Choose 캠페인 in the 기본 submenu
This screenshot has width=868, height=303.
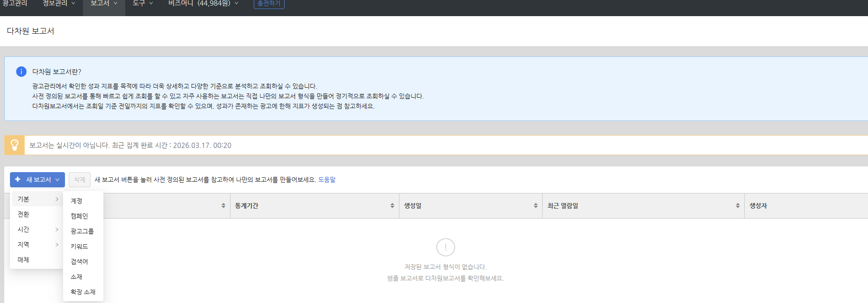tap(79, 216)
